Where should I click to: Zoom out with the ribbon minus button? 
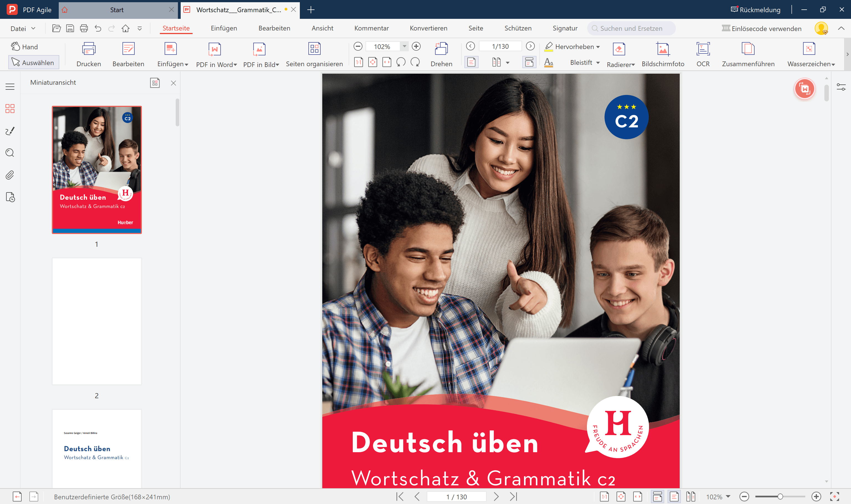[358, 46]
